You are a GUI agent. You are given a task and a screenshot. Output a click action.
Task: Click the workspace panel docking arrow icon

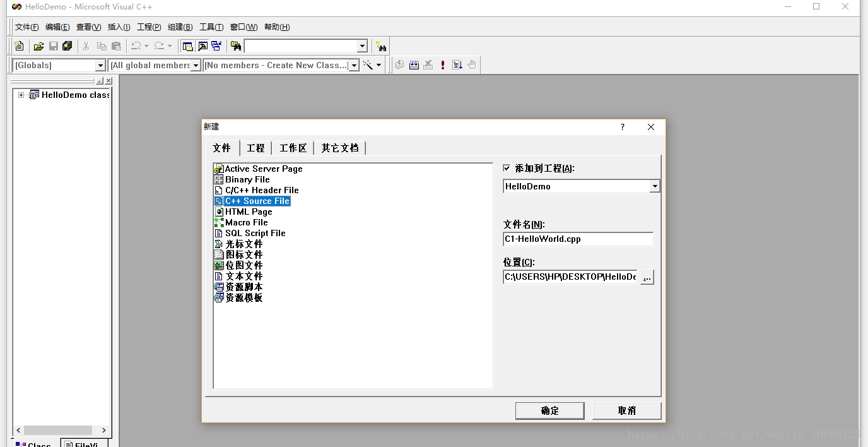[100, 81]
